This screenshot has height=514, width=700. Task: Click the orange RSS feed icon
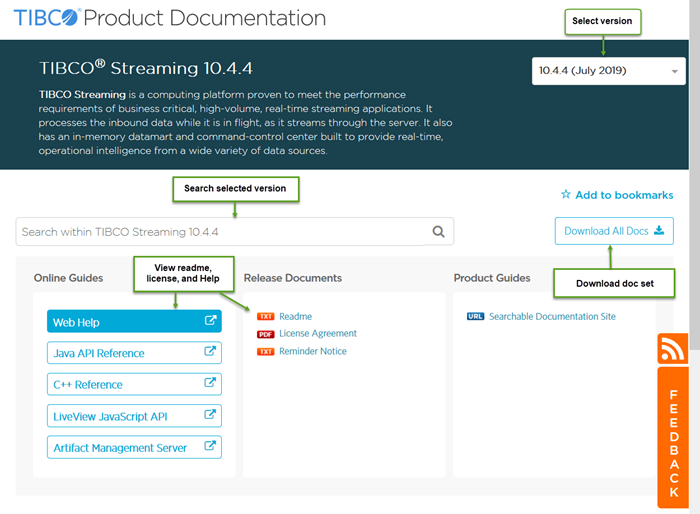click(673, 348)
